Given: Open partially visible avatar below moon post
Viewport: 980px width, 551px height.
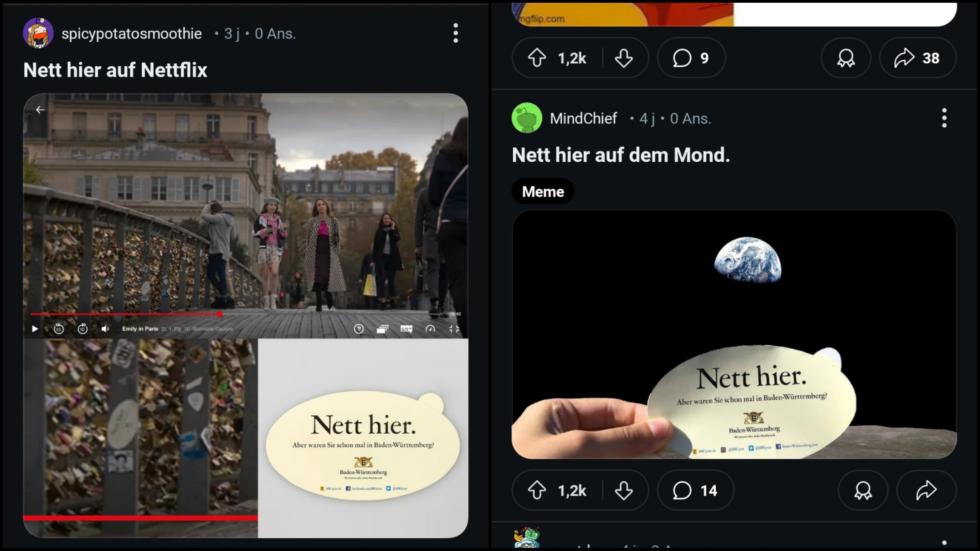Looking at the screenshot, I should [x=527, y=538].
